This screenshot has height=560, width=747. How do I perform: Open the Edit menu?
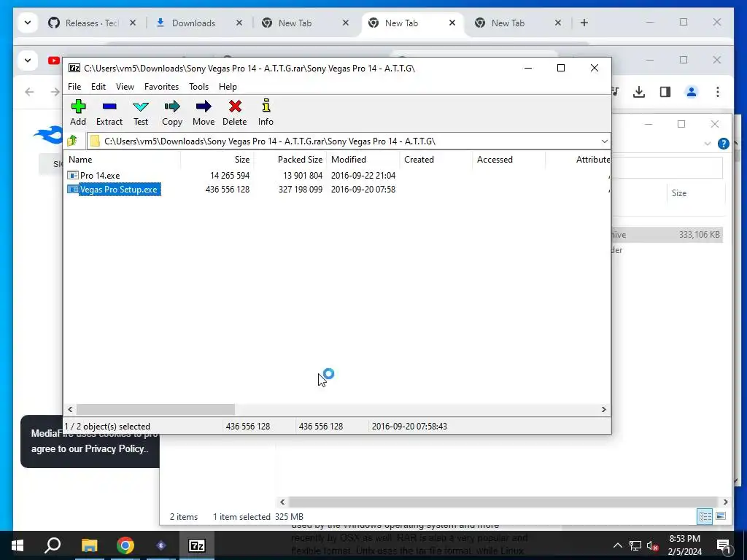(x=98, y=87)
